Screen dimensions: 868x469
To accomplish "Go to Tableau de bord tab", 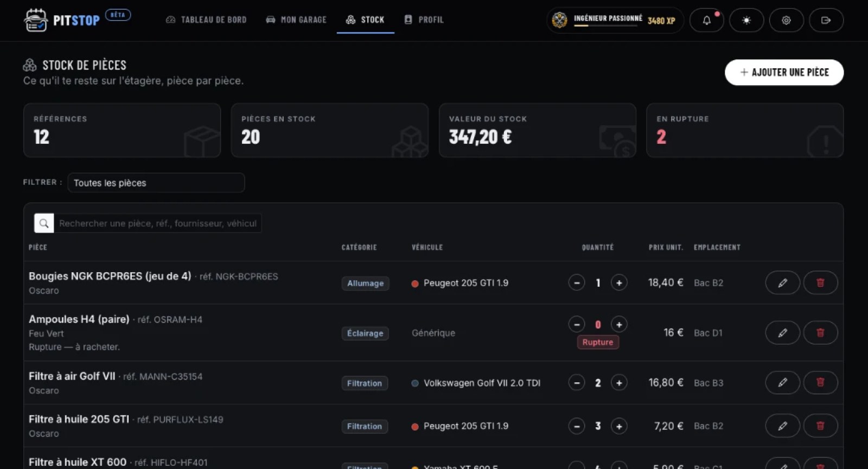I will (206, 20).
